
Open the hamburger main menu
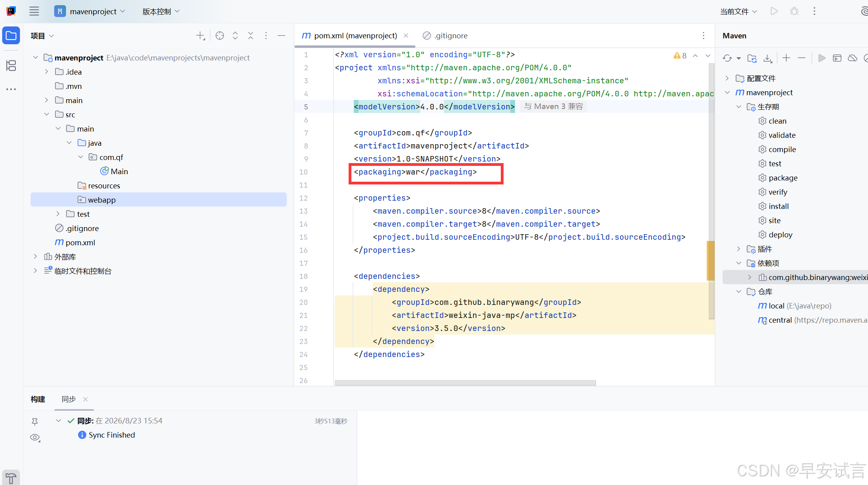coord(34,11)
